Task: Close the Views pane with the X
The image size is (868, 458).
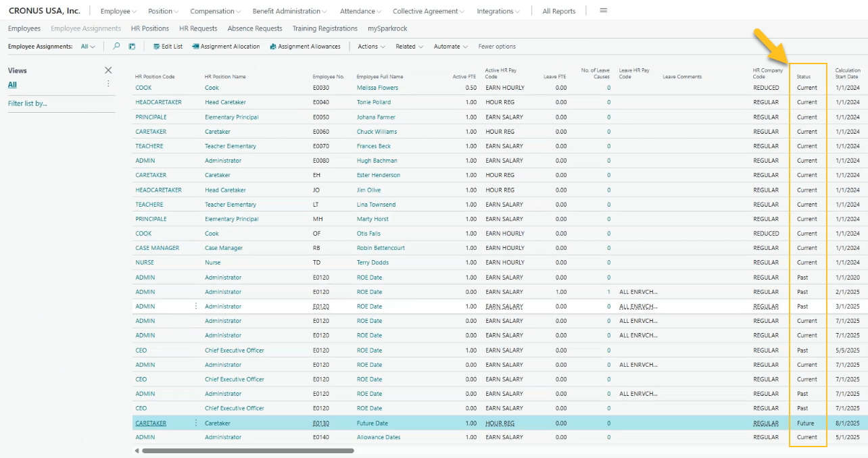Action: pos(108,70)
